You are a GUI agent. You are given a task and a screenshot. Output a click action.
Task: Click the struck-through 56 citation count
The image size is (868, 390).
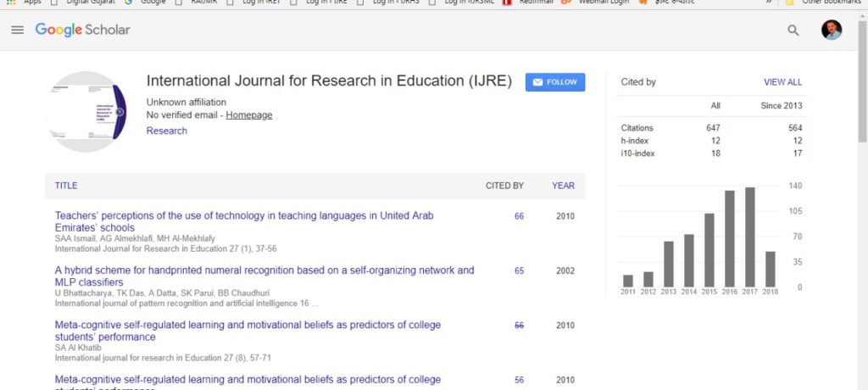click(519, 326)
